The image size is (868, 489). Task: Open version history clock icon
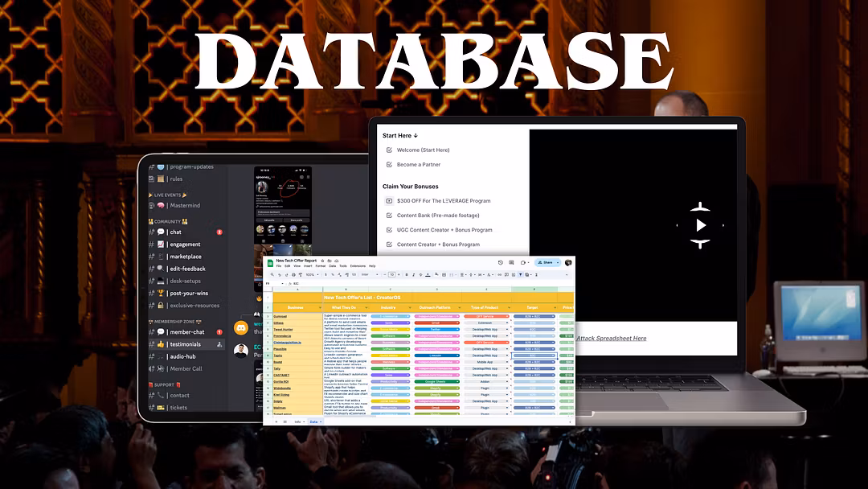[x=500, y=262]
